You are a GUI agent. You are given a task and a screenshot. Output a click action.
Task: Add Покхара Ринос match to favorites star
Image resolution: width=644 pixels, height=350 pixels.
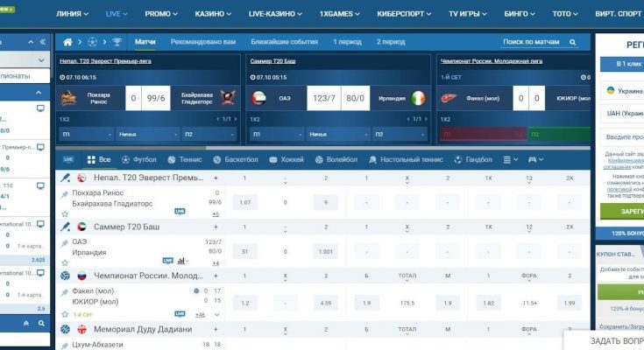64,213
